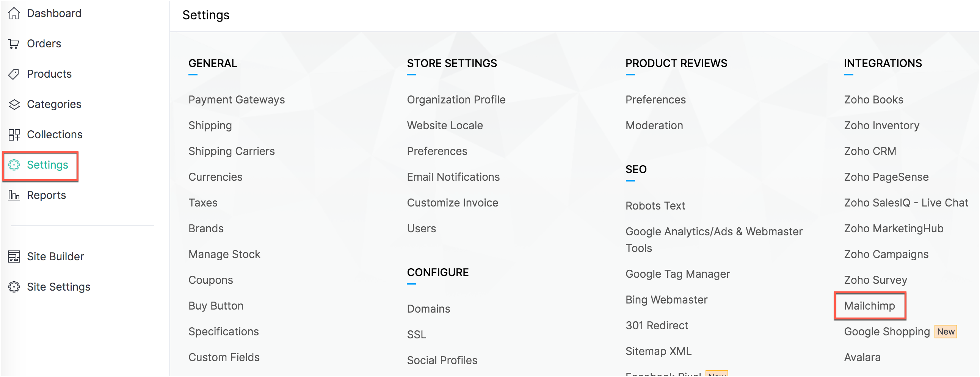This screenshot has height=377, width=980.
Task: Click the Products tag icon
Action: tap(14, 74)
